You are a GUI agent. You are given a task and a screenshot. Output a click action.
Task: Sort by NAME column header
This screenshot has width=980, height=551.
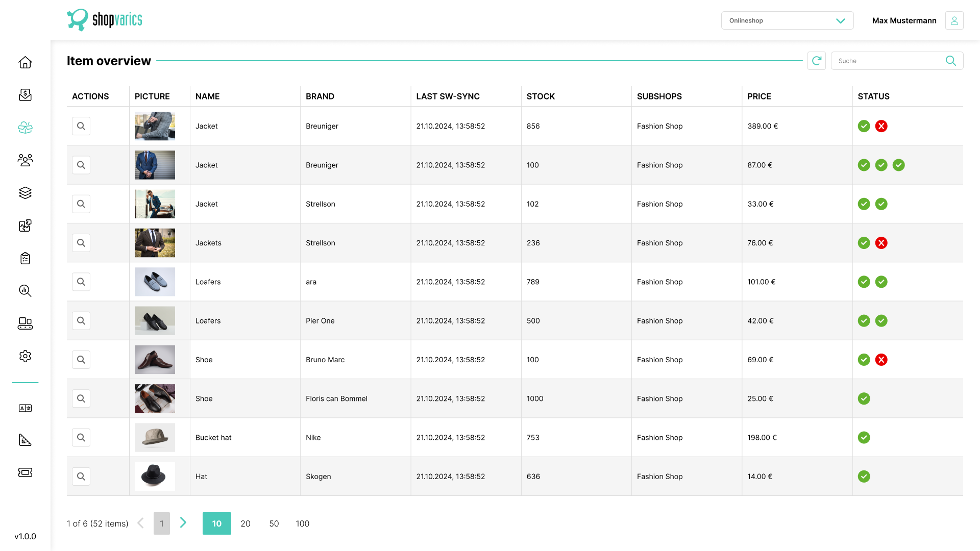click(207, 96)
